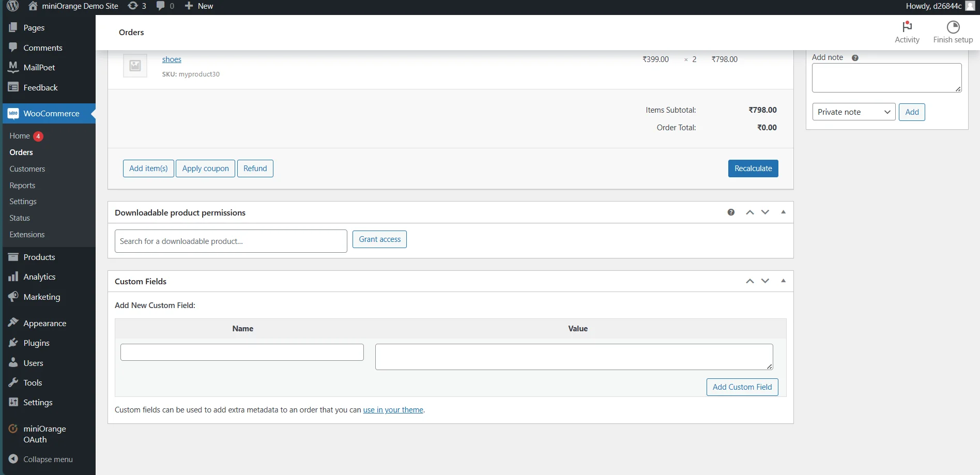The image size is (980, 475).
Task: Open the Appearance sidebar section
Action: (x=44, y=323)
